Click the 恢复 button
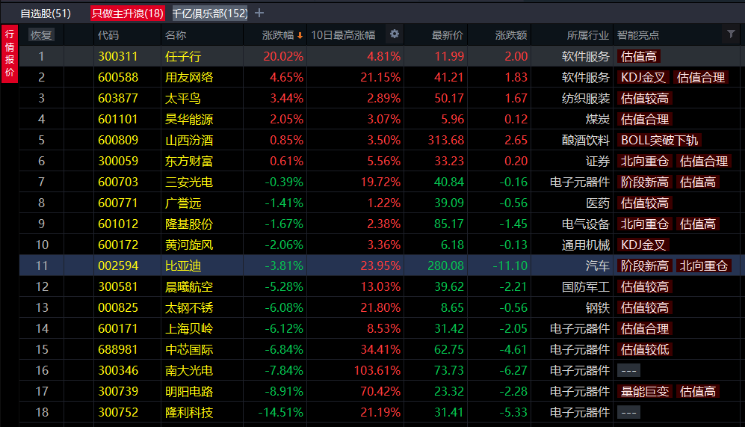745x428 pixels. click(41, 35)
